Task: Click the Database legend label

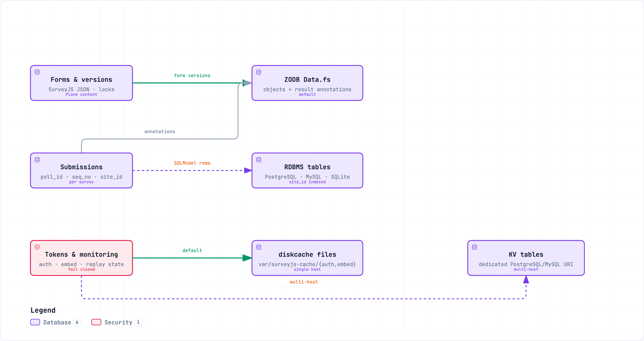Action: coord(57,322)
